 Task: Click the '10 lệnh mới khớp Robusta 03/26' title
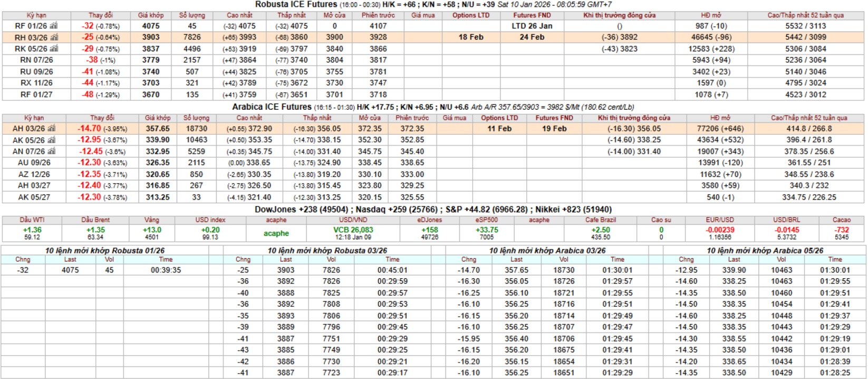[327, 251]
